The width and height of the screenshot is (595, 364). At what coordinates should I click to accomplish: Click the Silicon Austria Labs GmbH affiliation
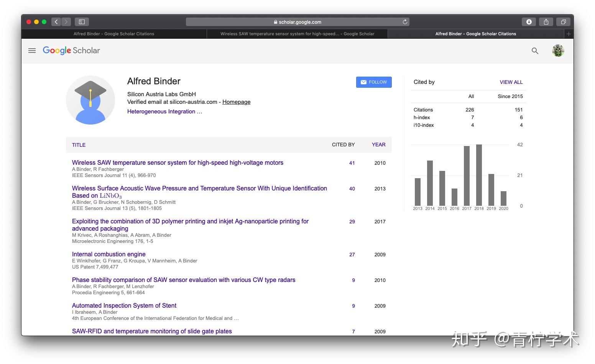[161, 94]
